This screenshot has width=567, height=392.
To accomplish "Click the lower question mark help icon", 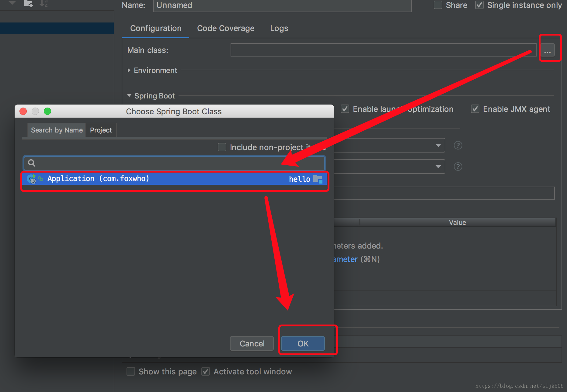I will (x=458, y=167).
